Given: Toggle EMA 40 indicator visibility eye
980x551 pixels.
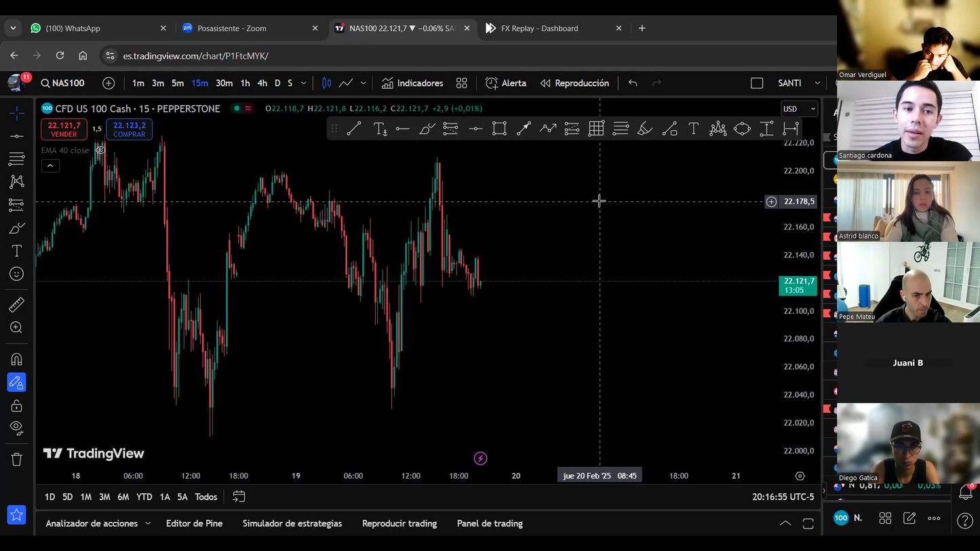Looking at the screenshot, I should click(x=100, y=150).
